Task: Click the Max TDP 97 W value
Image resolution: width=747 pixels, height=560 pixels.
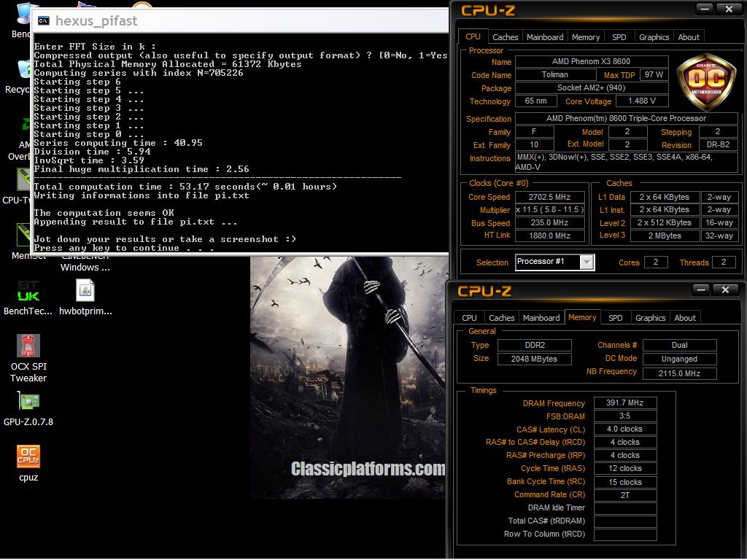Action: click(654, 75)
